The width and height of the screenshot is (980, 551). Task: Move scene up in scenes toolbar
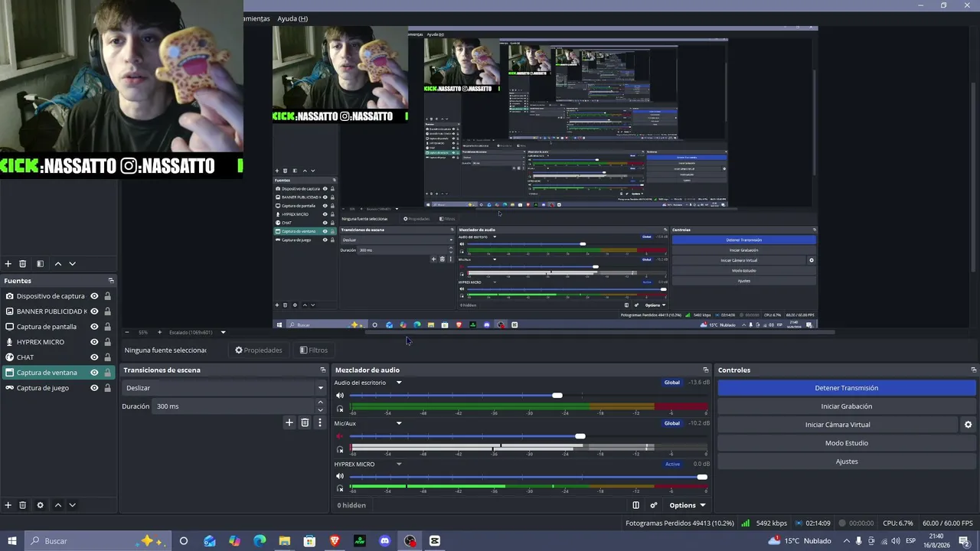[x=57, y=264]
